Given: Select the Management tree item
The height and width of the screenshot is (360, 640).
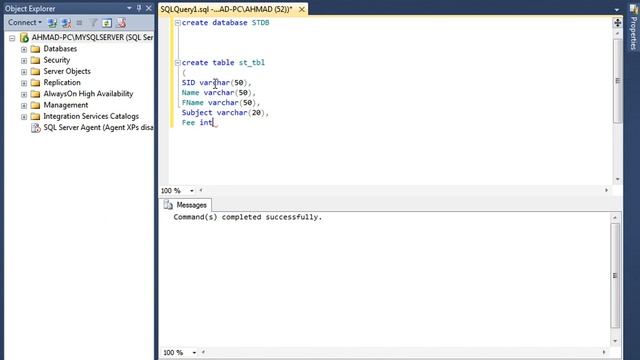Looking at the screenshot, I should click(x=66, y=105).
